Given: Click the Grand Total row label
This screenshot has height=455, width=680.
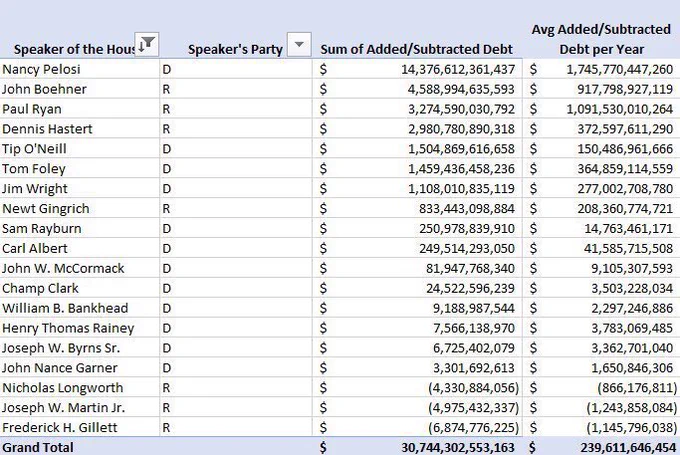Looking at the screenshot, I should point(38,447).
